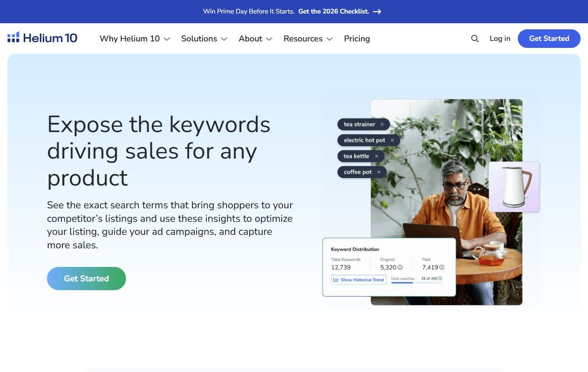The height and width of the screenshot is (372, 588).
Task: Click the Helium 10 logo
Action: coord(42,38)
